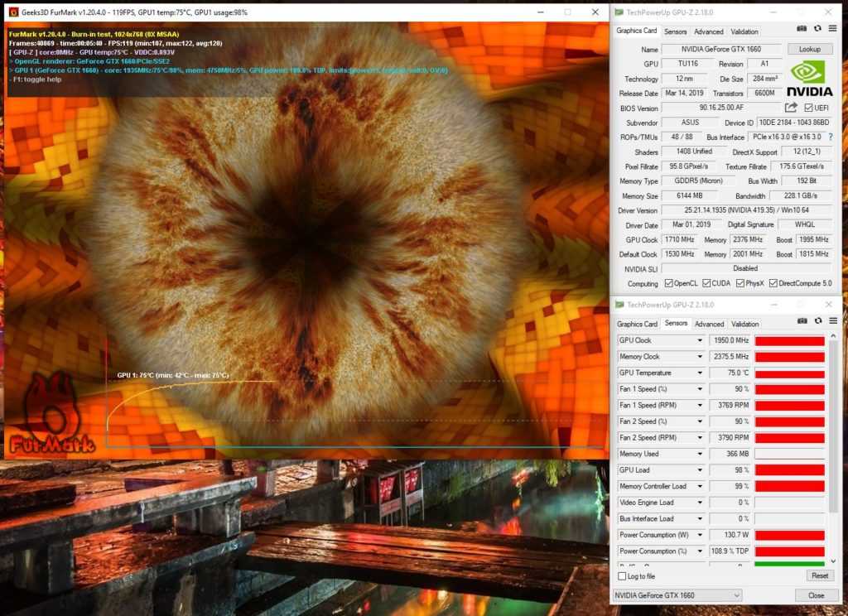
Task: Open the GPU Temperature sensor dropdown
Action: click(700, 373)
